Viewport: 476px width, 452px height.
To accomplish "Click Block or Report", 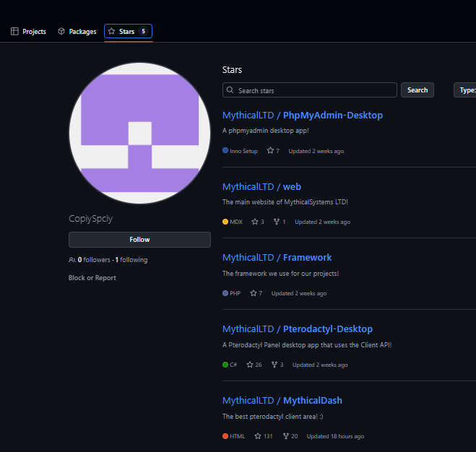I will (x=92, y=278).
